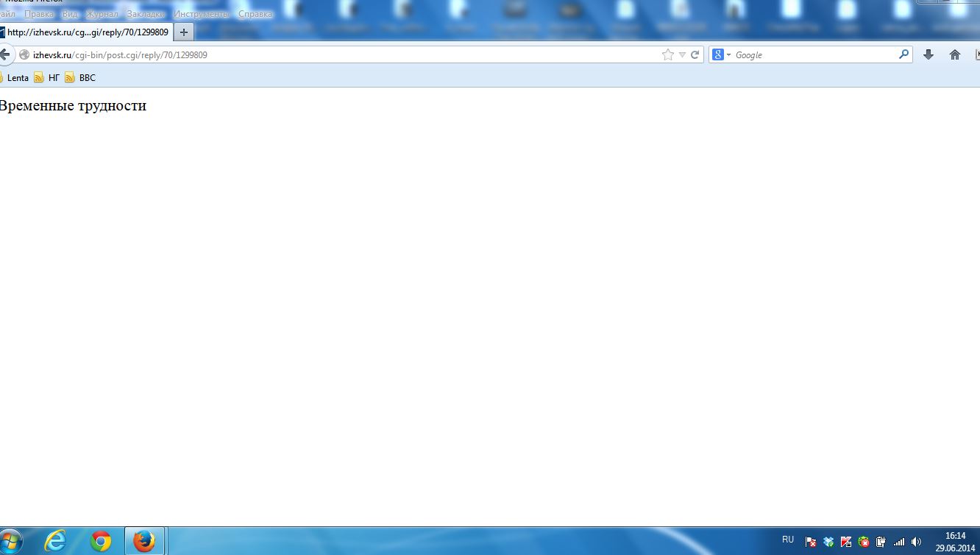
Task: Go to the home page
Action: click(x=955, y=54)
